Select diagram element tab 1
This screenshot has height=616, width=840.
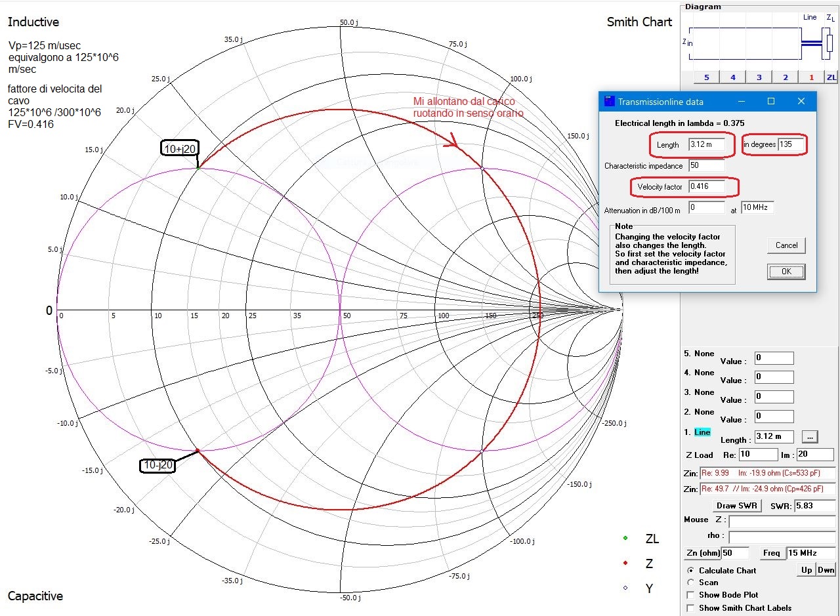coord(812,77)
